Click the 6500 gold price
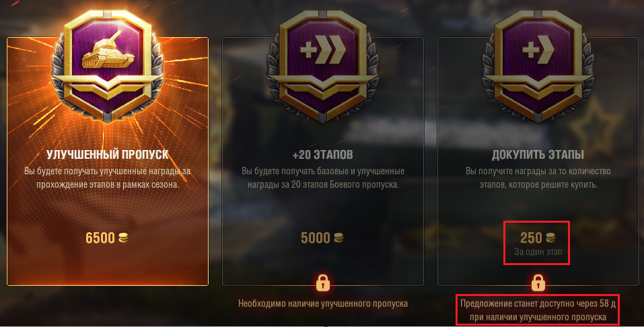 [x=100, y=238]
